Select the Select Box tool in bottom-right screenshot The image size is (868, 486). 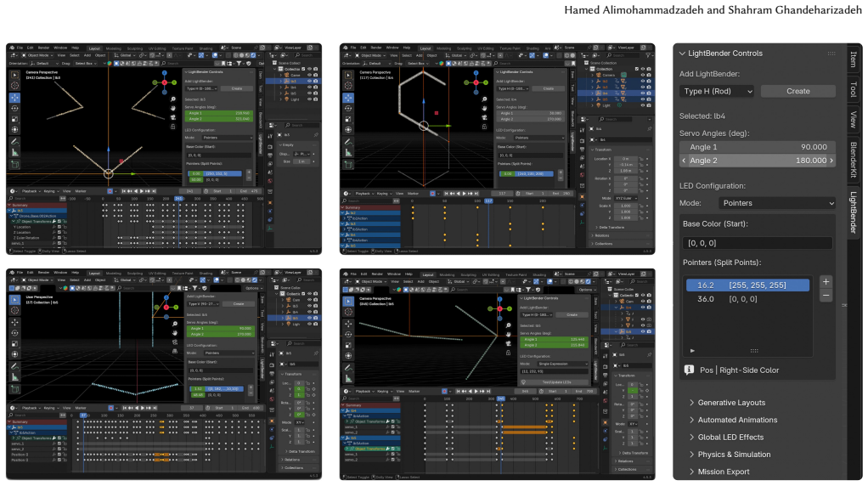click(x=348, y=301)
